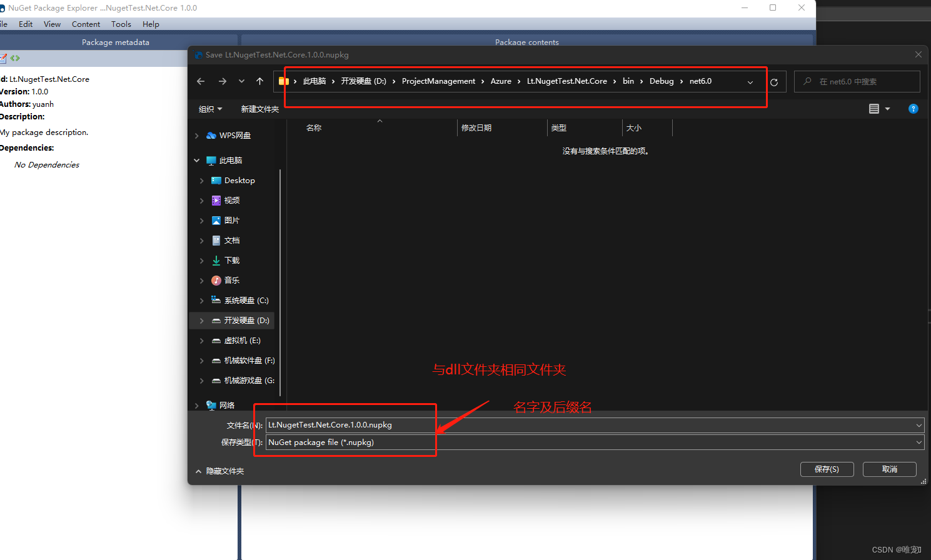Select WPS网盘 in the navigation tree

(x=229, y=136)
